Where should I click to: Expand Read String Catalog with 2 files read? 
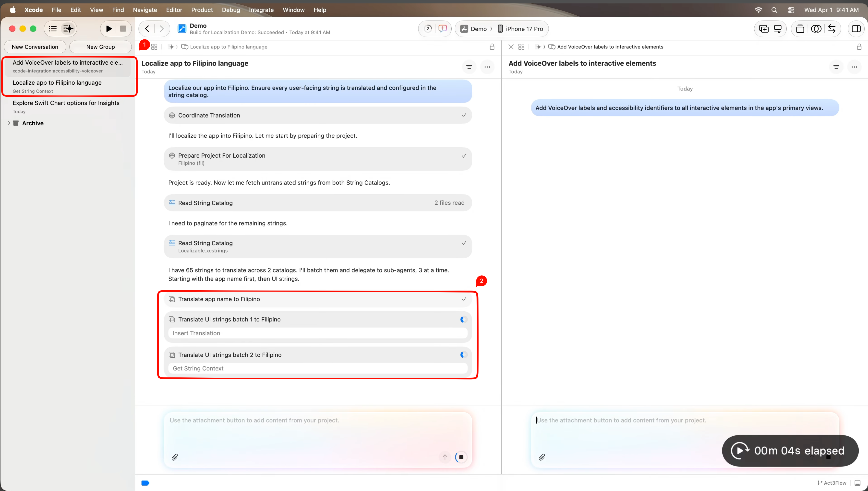click(318, 203)
